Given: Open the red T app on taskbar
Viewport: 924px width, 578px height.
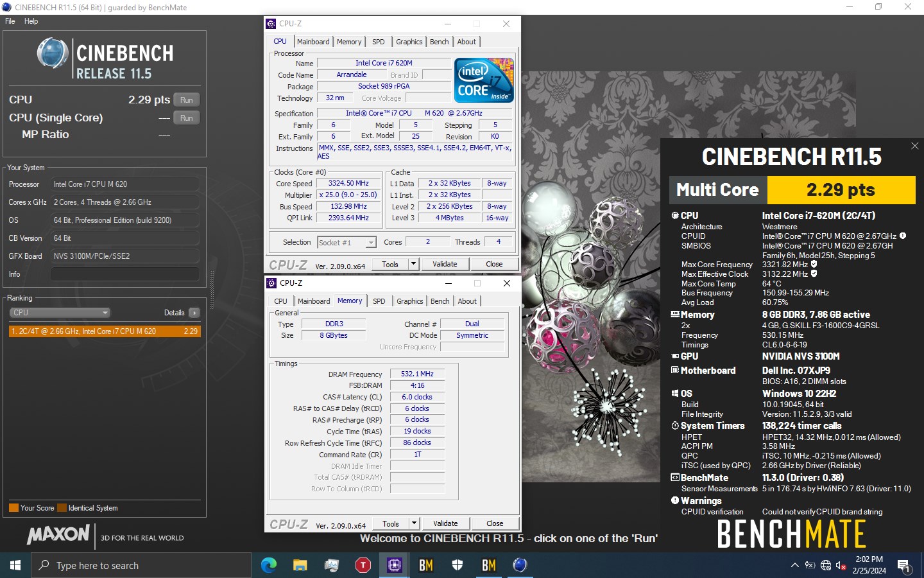Looking at the screenshot, I should [363, 565].
